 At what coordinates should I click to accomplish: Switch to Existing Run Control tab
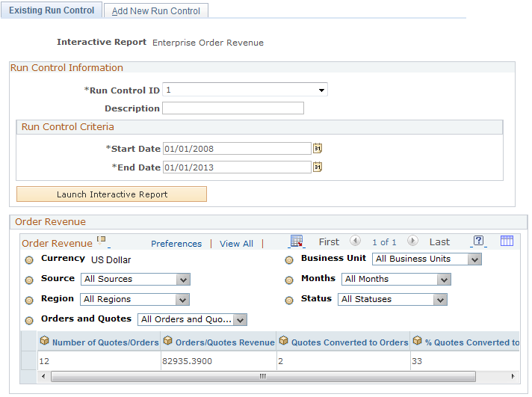52,10
